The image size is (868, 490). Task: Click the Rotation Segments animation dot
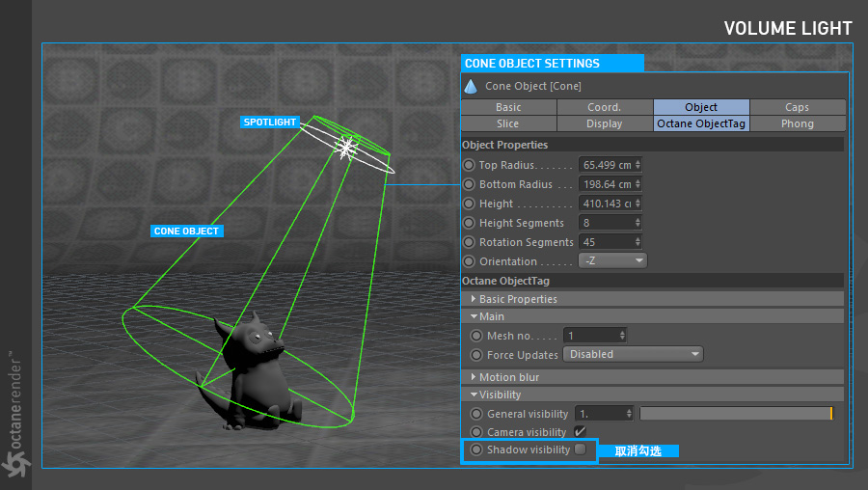coord(470,242)
